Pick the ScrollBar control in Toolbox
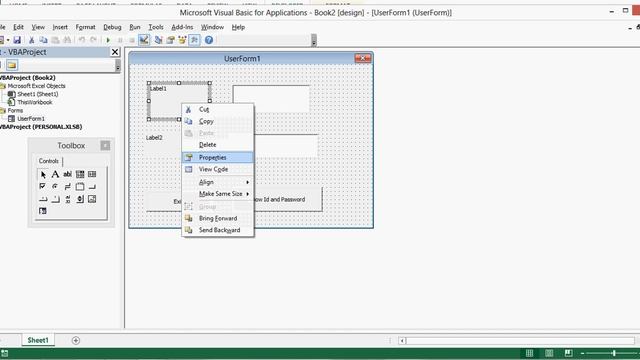Screen dimensions: 640x360 pos(67,199)
